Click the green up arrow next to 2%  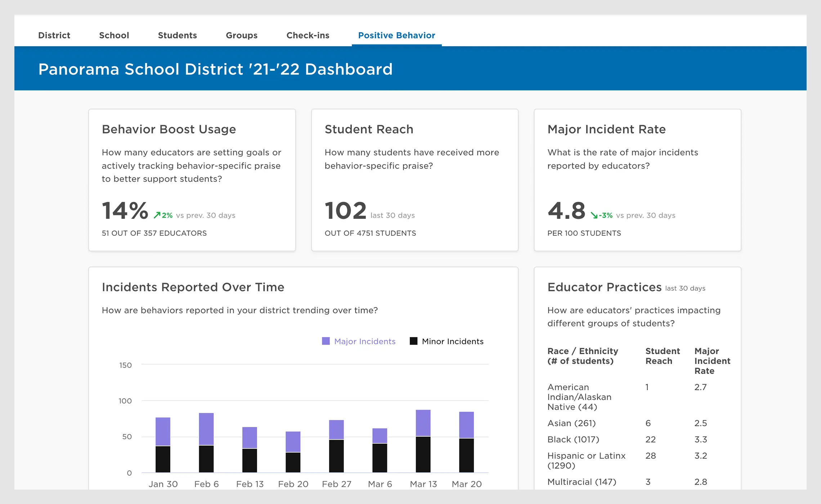[x=157, y=215]
